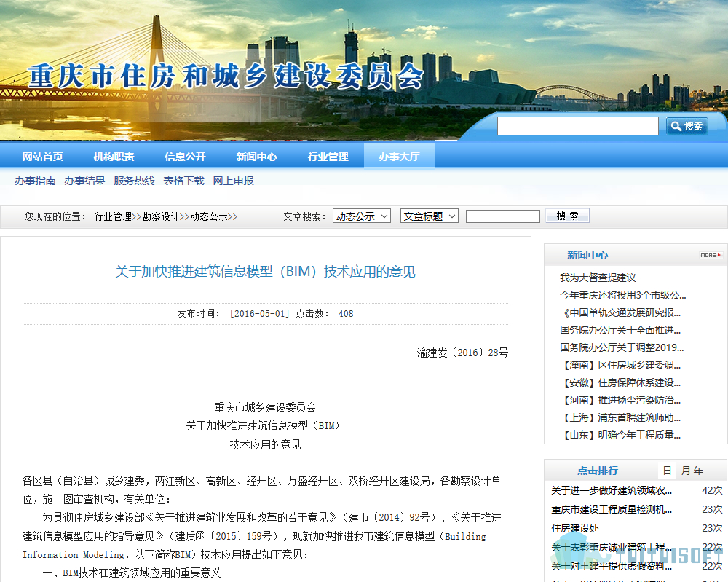Click 动态公示 in the breadcrumb
The image size is (728, 582).
click(x=209, y=216)
